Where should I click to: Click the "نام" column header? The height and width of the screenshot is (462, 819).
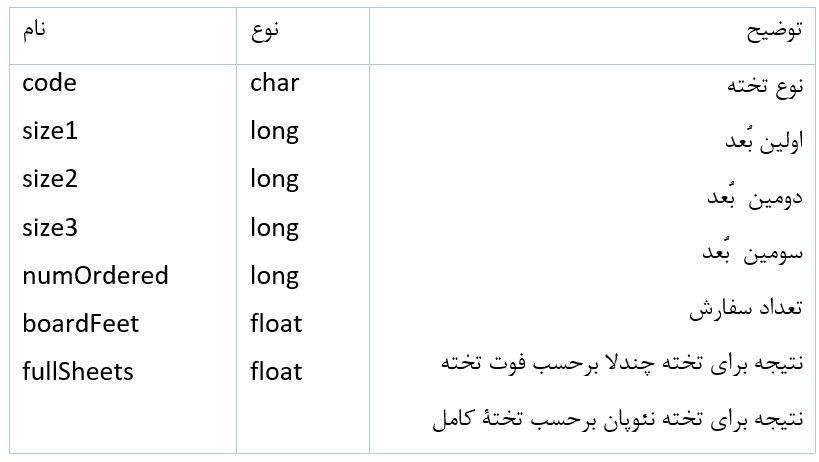35,29
